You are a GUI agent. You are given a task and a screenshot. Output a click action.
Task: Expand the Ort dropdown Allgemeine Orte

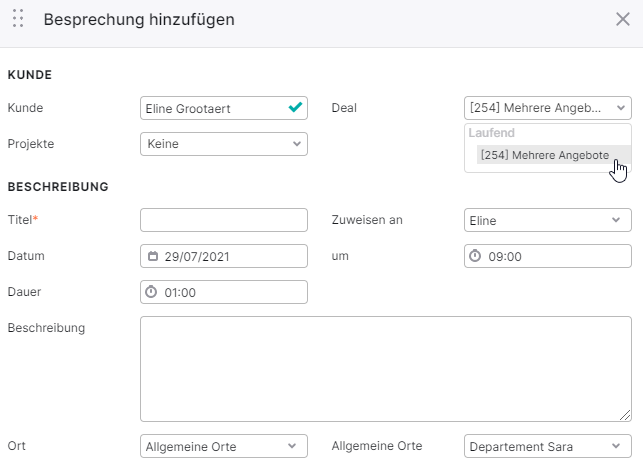click(x=224, y=446)
